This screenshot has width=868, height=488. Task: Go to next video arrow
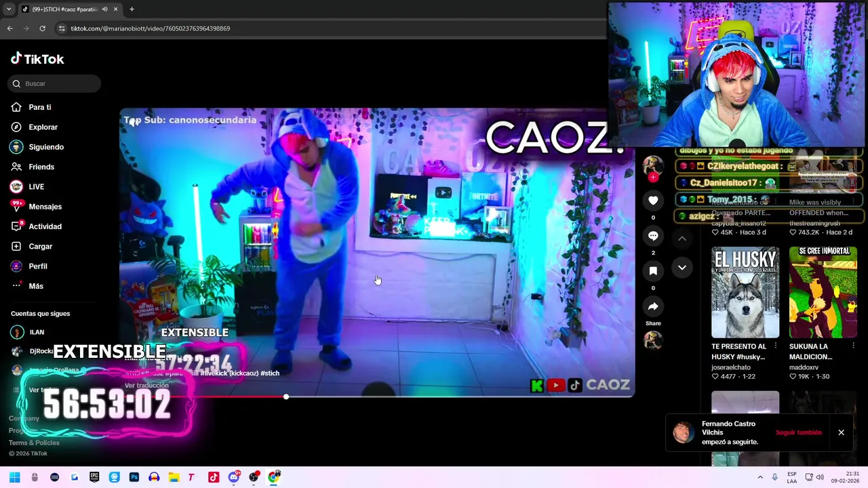(x=682, y=268)
